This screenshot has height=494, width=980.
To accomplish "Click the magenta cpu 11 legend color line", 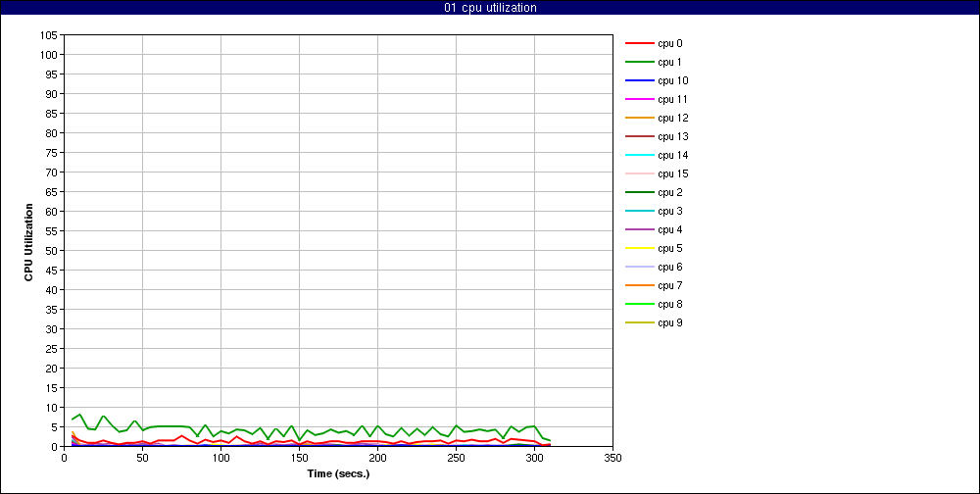I will (x=640, y=99).
